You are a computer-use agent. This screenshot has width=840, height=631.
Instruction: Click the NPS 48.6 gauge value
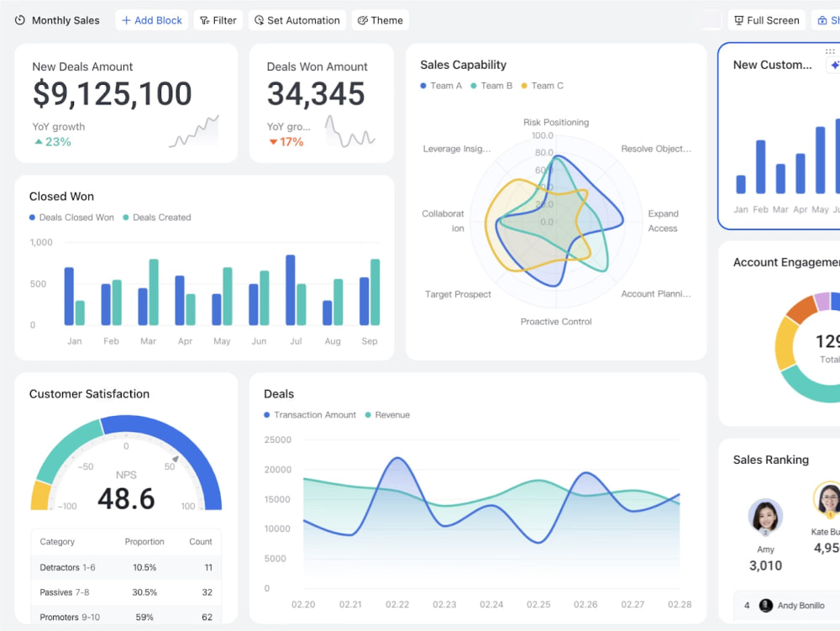click(x=127, y=499)
